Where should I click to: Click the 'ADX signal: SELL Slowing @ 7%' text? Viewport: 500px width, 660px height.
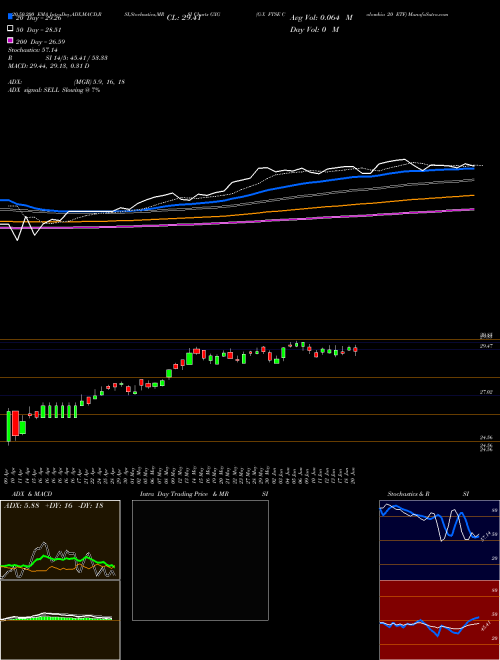(x=54, y=90)
